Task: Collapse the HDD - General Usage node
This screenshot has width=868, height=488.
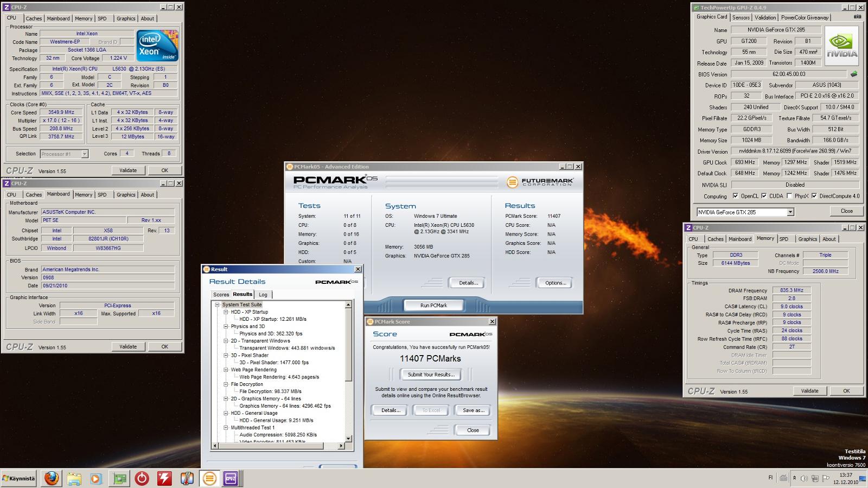Action: (226, 413)
